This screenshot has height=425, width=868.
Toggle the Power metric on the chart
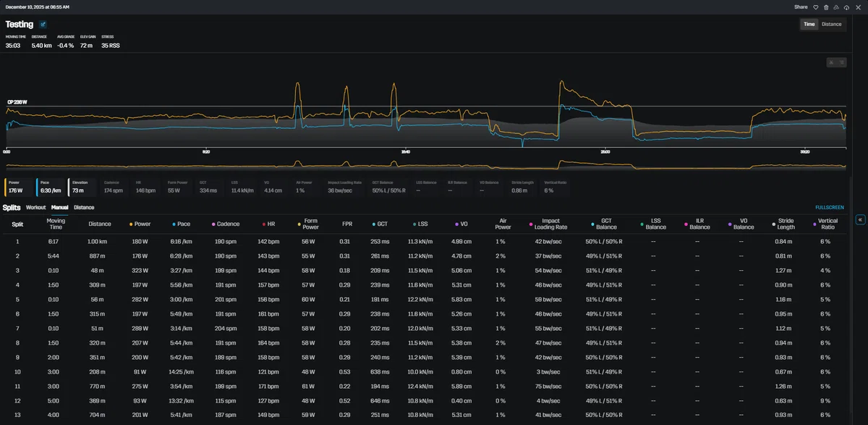19,188
